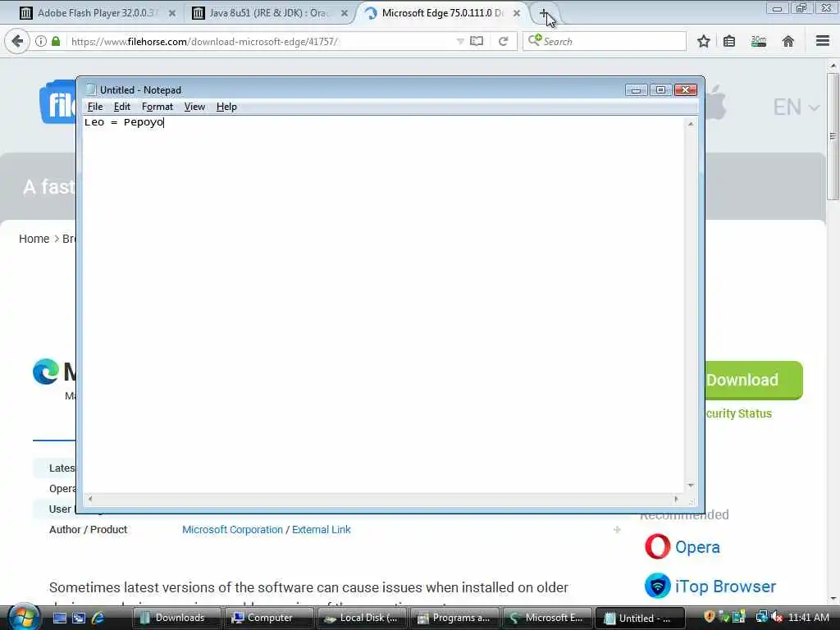The height and width of the screenshot is (630, 840).
Task: Switch to the Adobe Flash Player tab
Action: [x=97, y=13]
